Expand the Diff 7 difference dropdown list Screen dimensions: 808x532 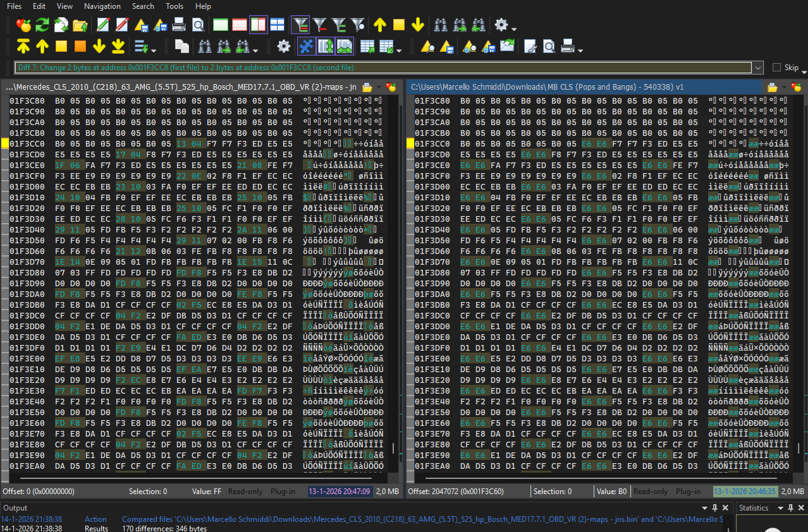pos(757,68)
